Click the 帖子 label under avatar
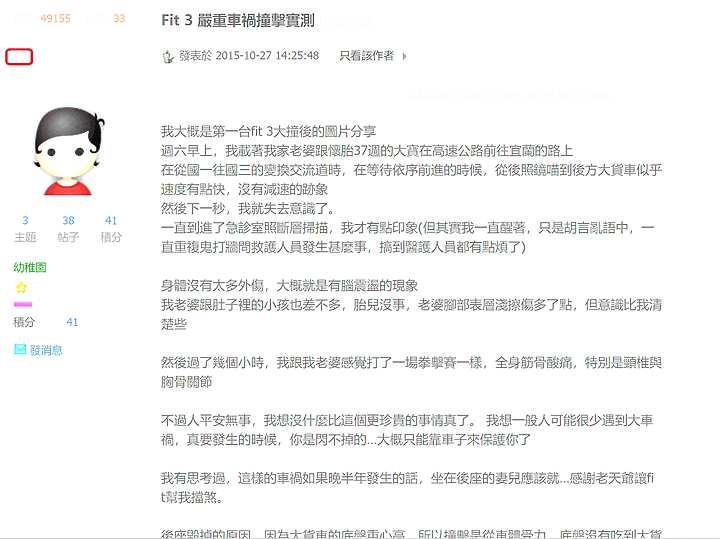This screenshot has height=539, width=720. click(68, 237)
